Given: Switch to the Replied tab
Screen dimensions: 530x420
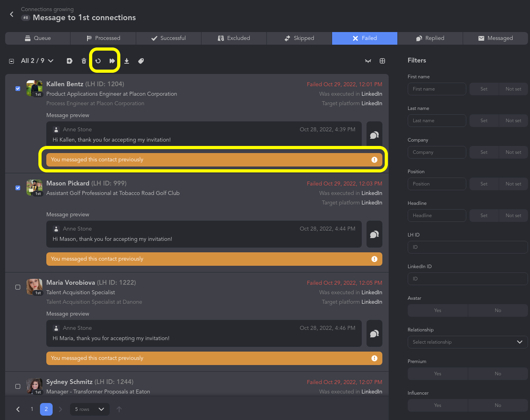Looking at the screenshot, I should (430, 38).
